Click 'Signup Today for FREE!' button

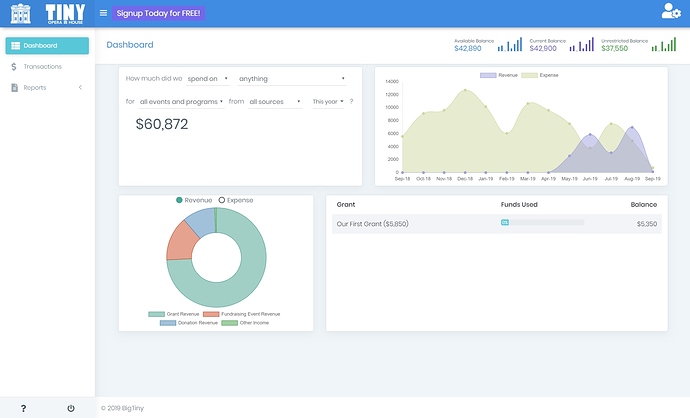[x=158, y=13]
